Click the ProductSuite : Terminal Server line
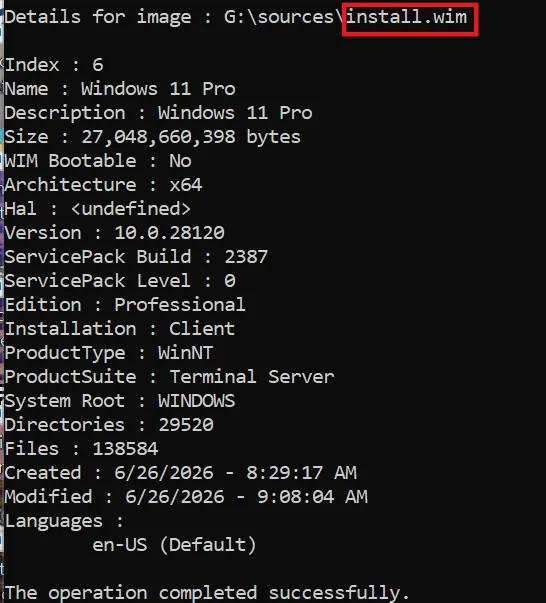546x603 pixels. [169, 377]
